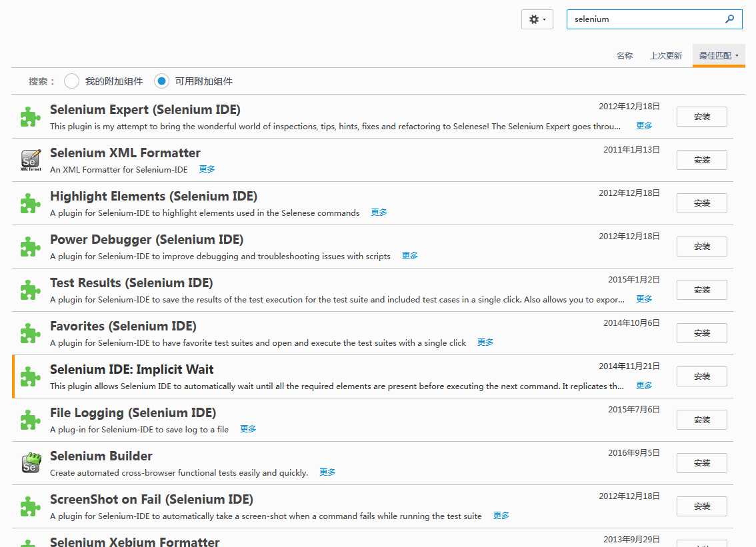
Task: Open the ScreenShot on Fail add-on title
Action: 151,500
